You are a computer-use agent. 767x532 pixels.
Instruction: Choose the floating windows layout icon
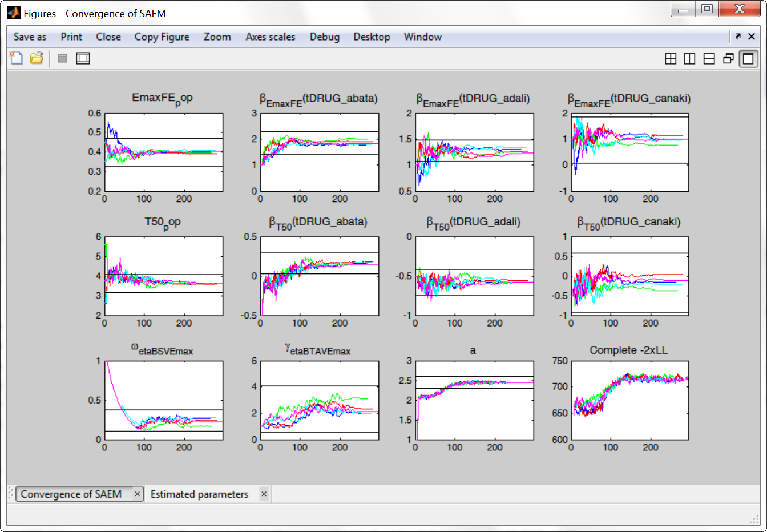point(727,58)
